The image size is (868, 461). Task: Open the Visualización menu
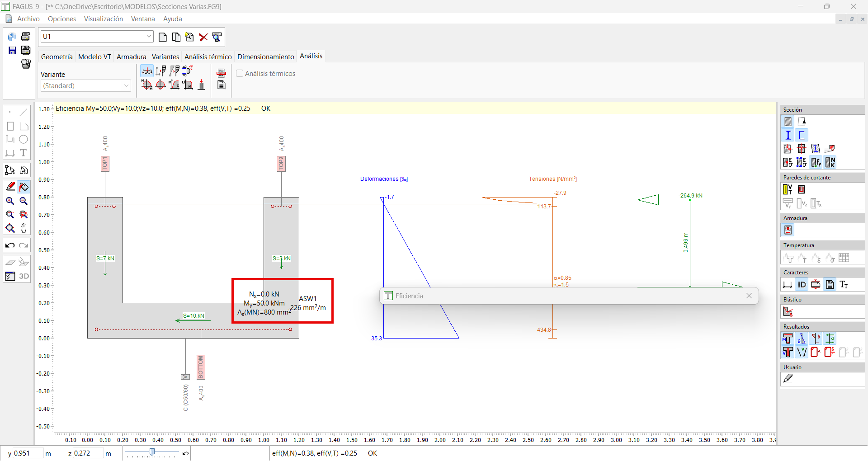click(103, 19)
